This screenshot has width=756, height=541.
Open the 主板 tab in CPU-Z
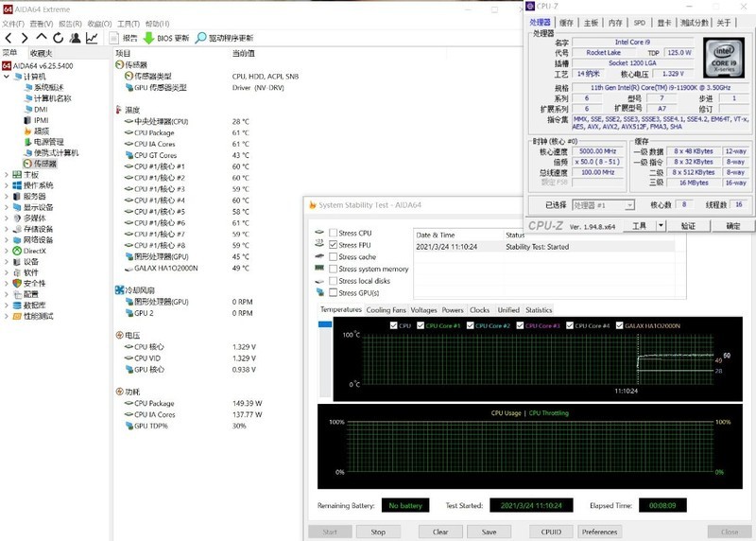coord(591,23)
